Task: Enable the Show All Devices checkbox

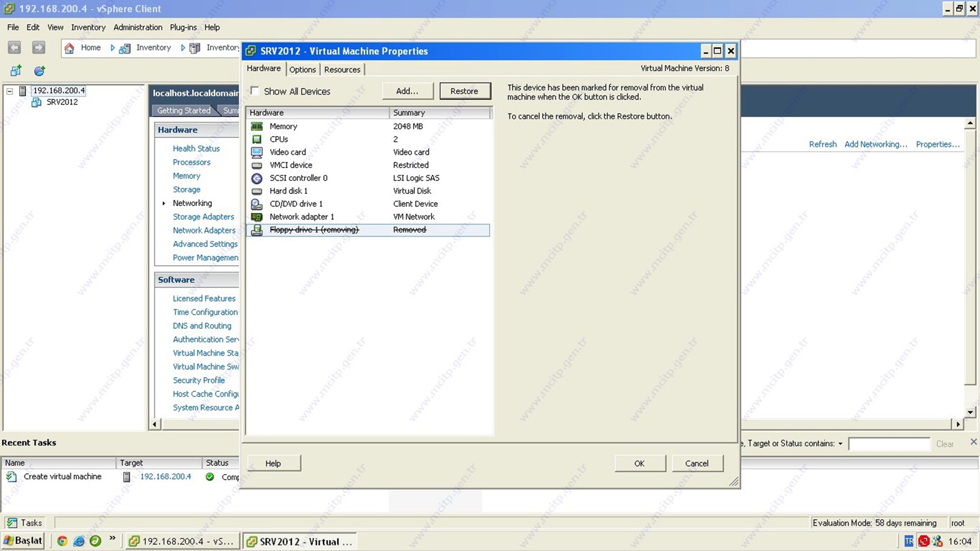Action: (255, 91)
